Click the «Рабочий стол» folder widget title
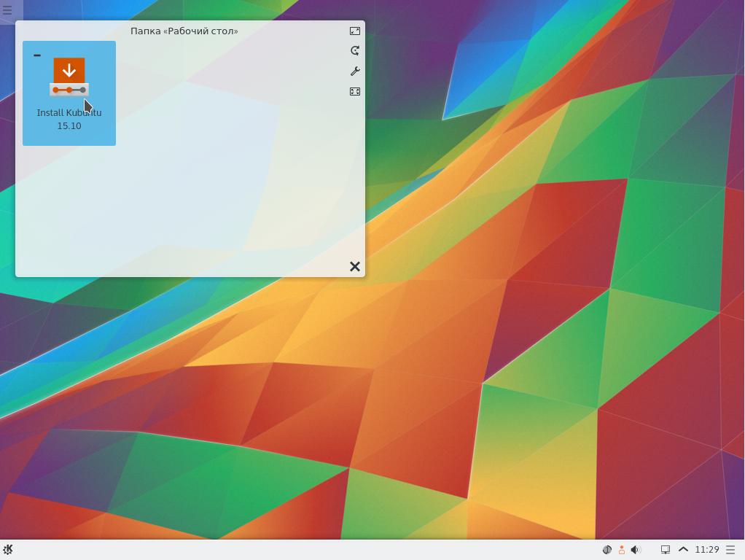This screenshot has height=560, width=745. pos(184,31)
